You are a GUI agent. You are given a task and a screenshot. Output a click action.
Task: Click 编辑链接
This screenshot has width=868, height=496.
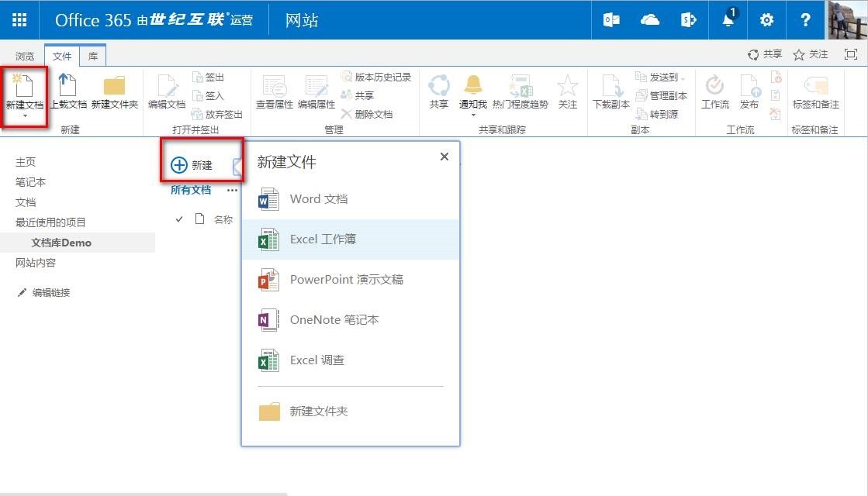[43, 292]
